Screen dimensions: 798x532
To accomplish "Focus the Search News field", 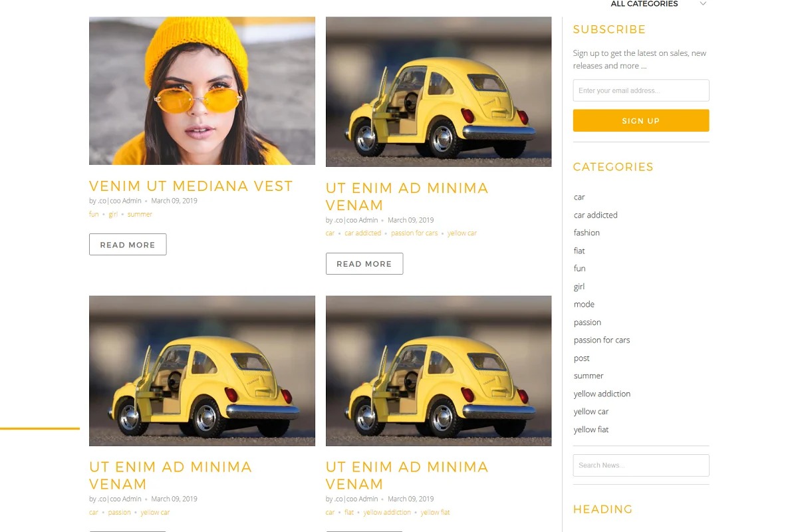I will point(640,465).
